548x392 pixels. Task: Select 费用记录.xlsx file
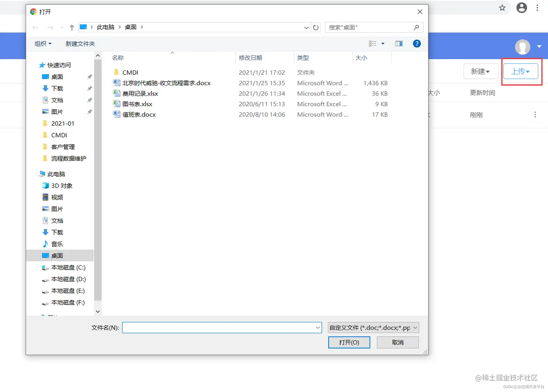(140, 93)
